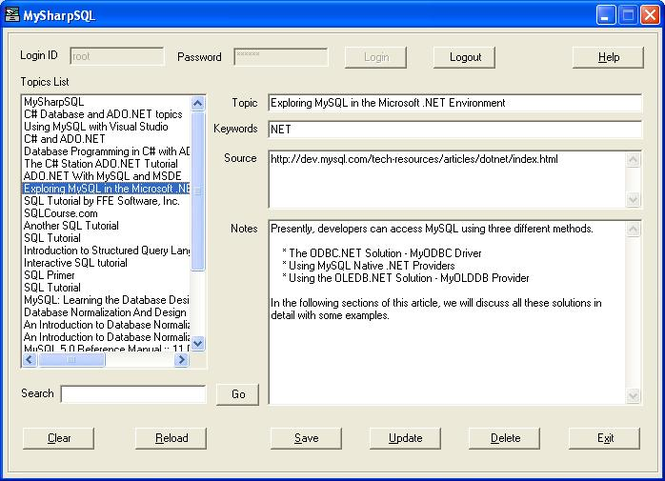
Task: Click inside the Search text field
Action: (x=134, y=394)
